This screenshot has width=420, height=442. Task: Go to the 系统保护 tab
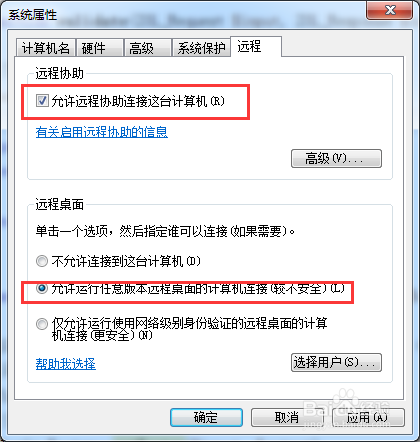point(201,48)
